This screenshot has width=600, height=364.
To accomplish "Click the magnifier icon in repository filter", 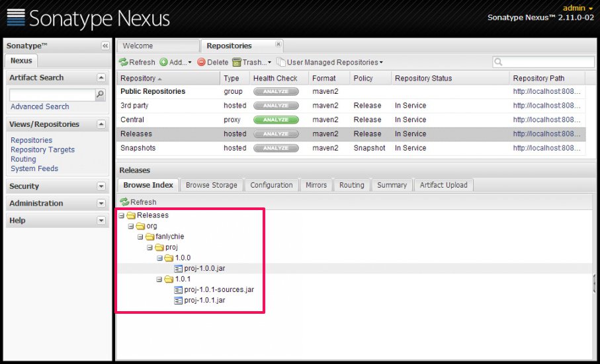I will [x=498, y=62].
